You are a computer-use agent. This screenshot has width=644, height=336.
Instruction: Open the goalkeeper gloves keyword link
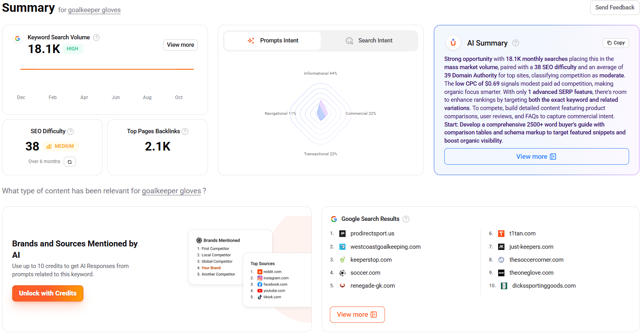pyautogui.click(x=94, y=10)
